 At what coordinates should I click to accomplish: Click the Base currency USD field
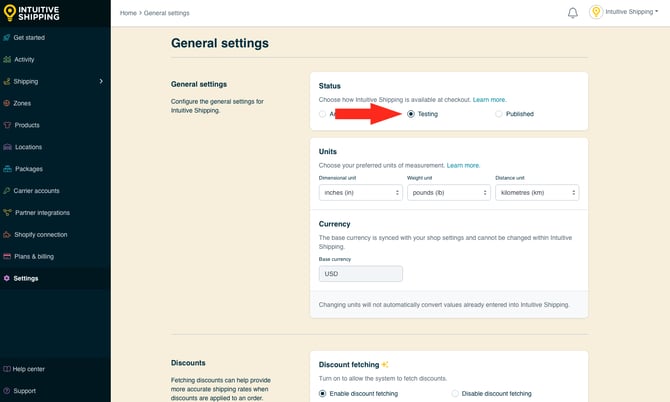pyautogui.click(x=361, y=274)
